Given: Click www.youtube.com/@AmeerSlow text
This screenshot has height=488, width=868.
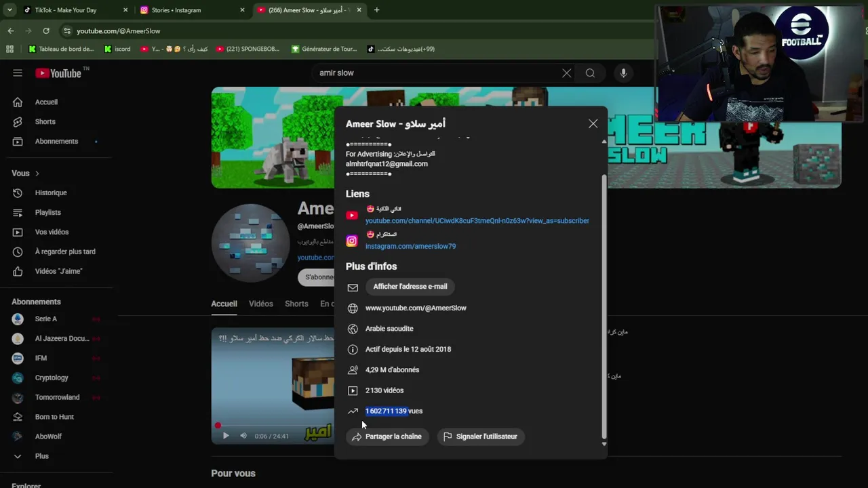Looking at the screenshot, I should tap(416, 308).
